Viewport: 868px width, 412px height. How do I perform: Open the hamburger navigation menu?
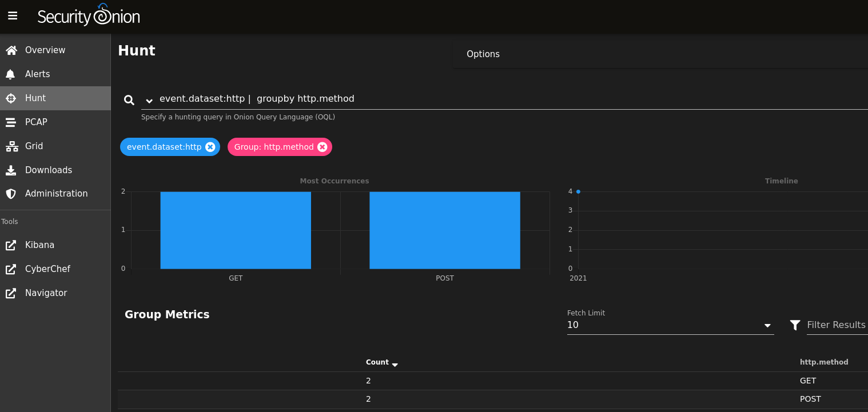(13, 16)
